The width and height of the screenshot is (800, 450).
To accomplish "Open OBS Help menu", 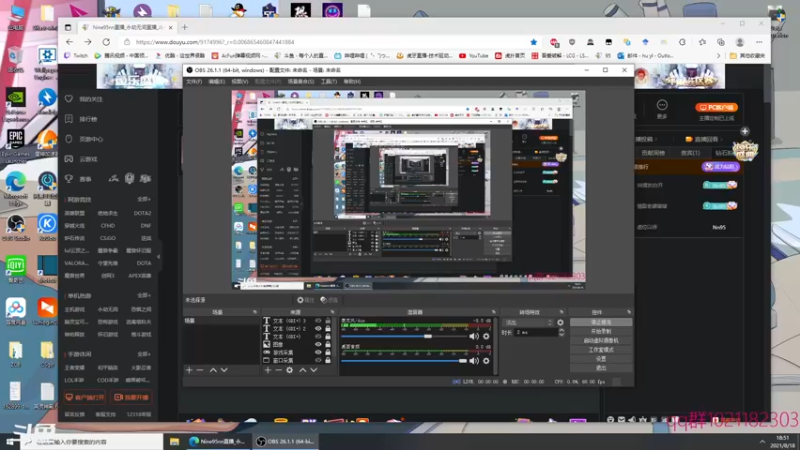I will tap(352, 82).
